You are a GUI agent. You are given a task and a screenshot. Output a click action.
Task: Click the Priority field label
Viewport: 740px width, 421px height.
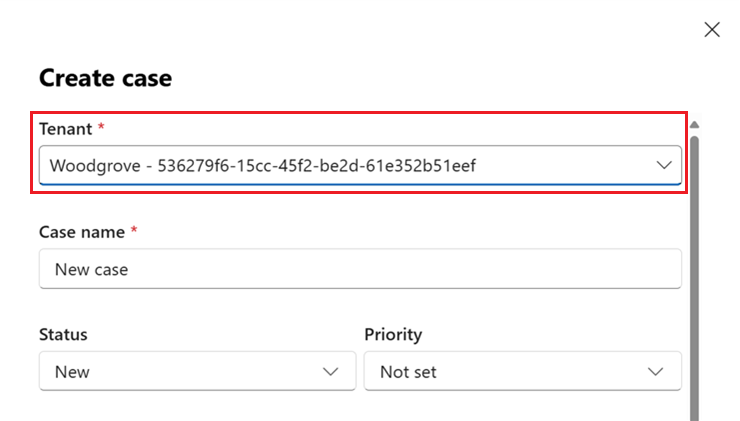click(x=393, y=334)
